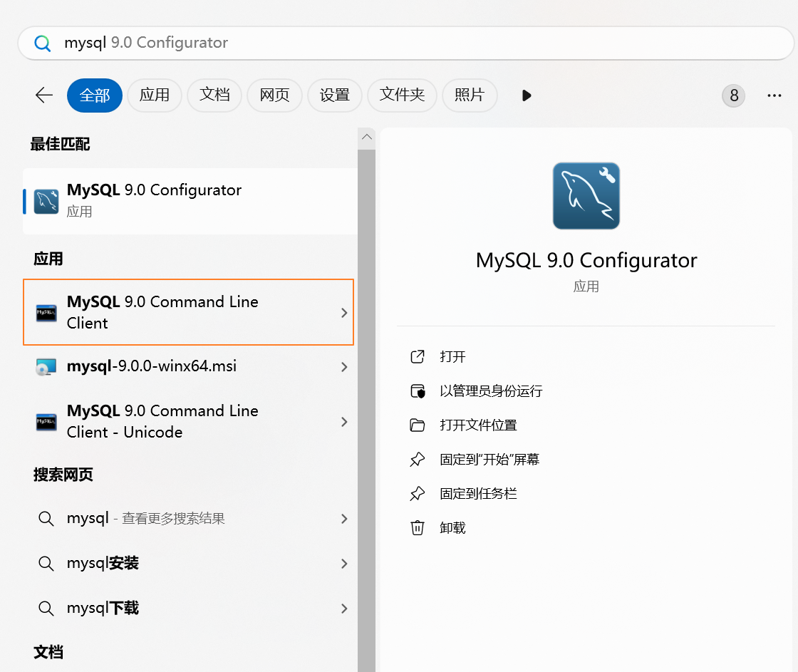Click the large MySQL Configurator dolphin icon
This screenshot has width=798, height=672.
coord(586,196)
